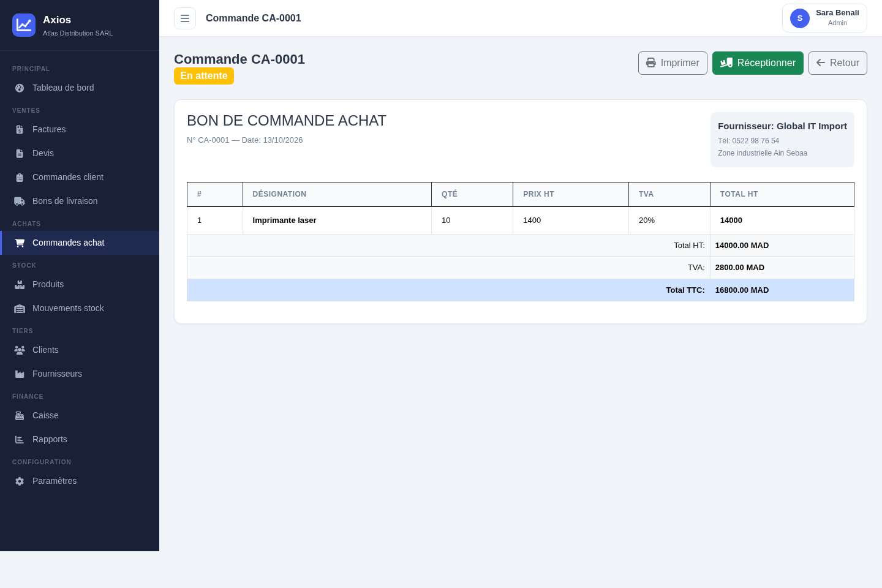Open Bons de livraison page

(x=80, y=201)
